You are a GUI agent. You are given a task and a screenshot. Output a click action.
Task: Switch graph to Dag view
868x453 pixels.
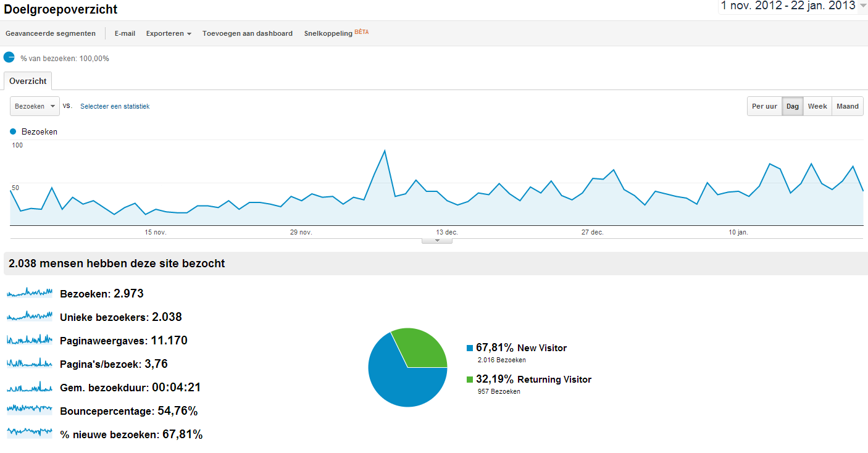(x=793, y=106)
